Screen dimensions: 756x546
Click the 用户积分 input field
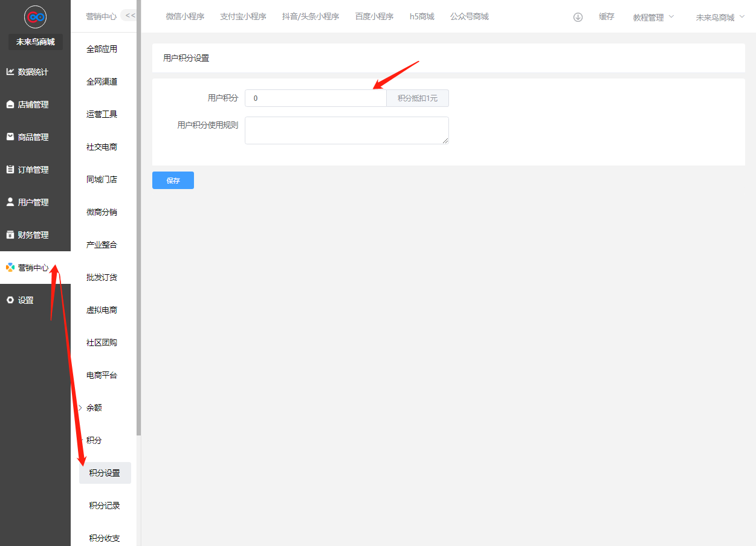pyautogui.click(x=315, y=98)
